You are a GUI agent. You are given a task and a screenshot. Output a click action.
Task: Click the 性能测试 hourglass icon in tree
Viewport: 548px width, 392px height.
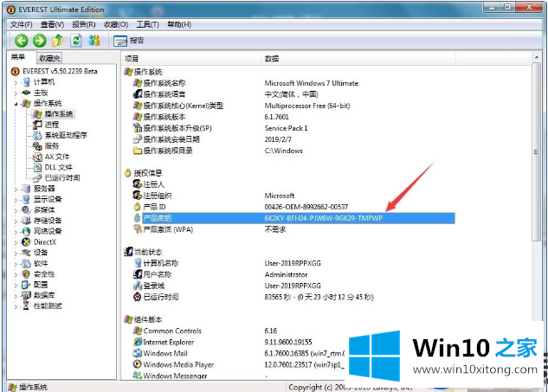coord(26,306)
